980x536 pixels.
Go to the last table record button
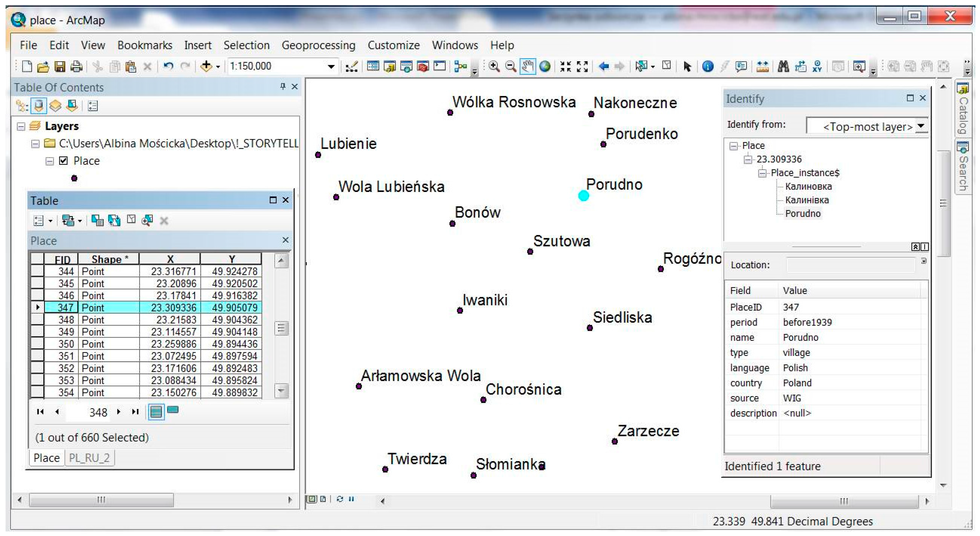click(x=135, y=411)
